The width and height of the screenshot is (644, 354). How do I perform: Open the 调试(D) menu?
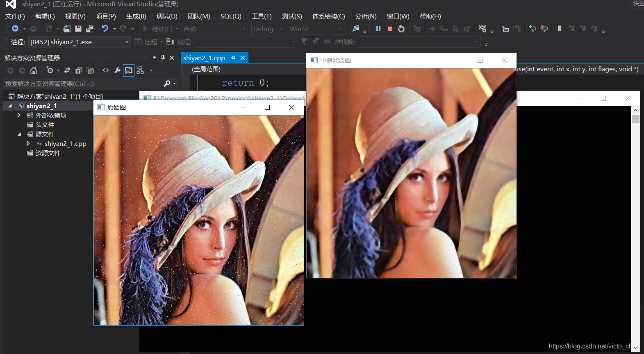(167, 16)
